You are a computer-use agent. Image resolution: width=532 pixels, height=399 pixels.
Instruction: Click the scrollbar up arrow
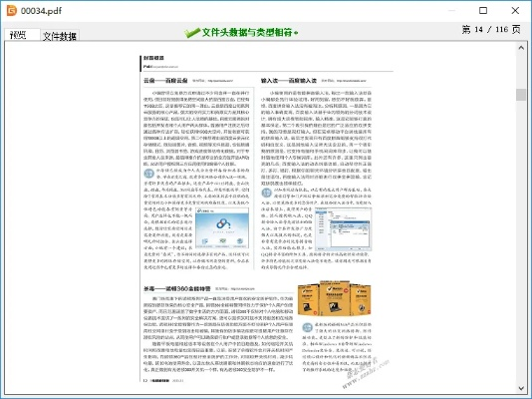pyautogui.click(x=521, y=48)
